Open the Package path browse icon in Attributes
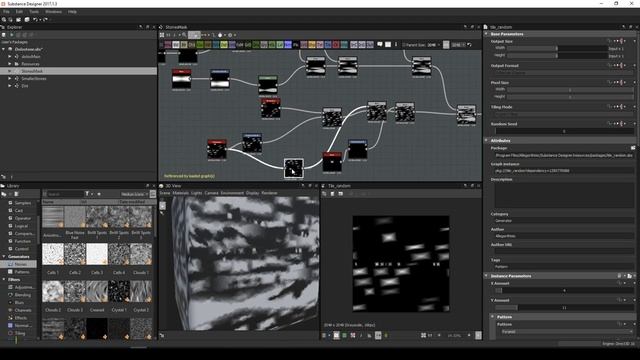 pos(633,148)
